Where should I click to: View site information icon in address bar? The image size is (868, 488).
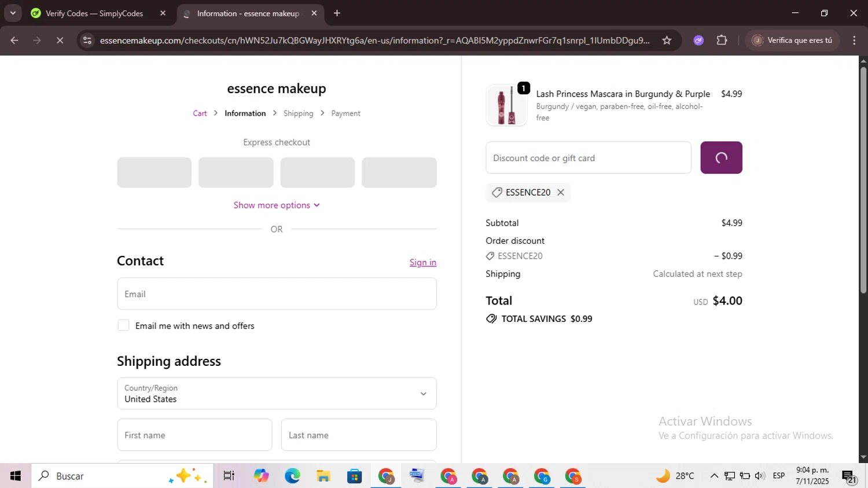pyautogui.click(x=87, y=40)
